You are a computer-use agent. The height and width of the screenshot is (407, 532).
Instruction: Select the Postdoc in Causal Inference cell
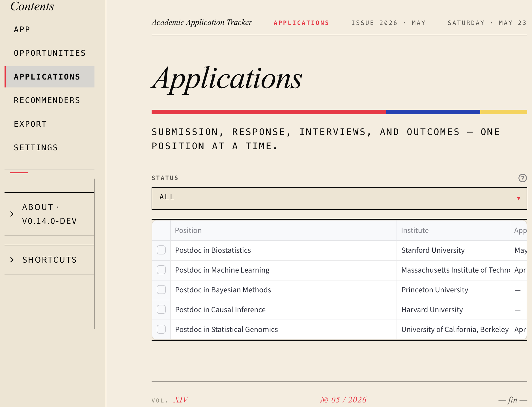283,310
